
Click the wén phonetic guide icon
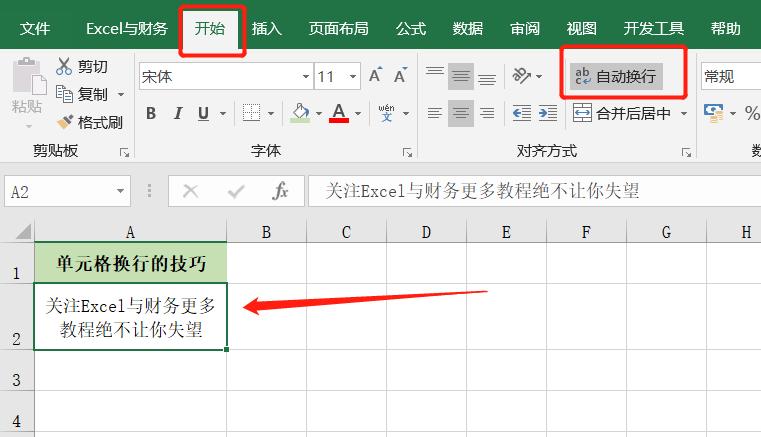(x=386, y=114)
